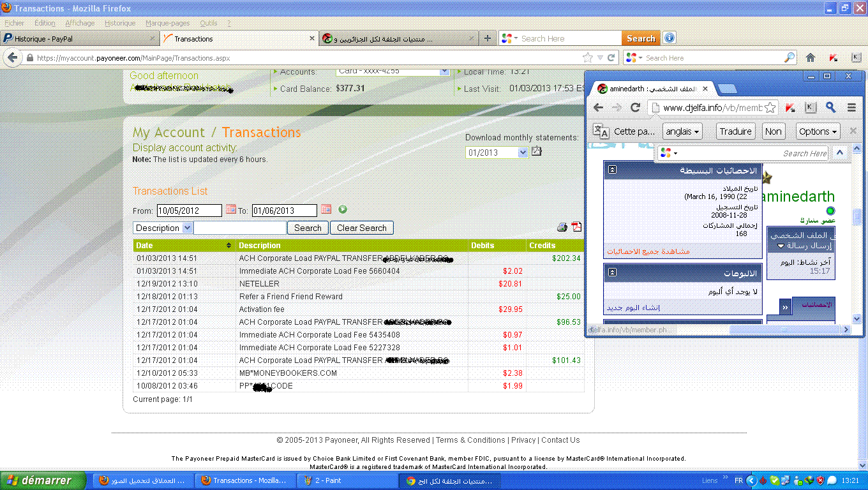
Task: Open the Chrome hamburger menu
Action: pyautogui.click(x=851, y=107)
